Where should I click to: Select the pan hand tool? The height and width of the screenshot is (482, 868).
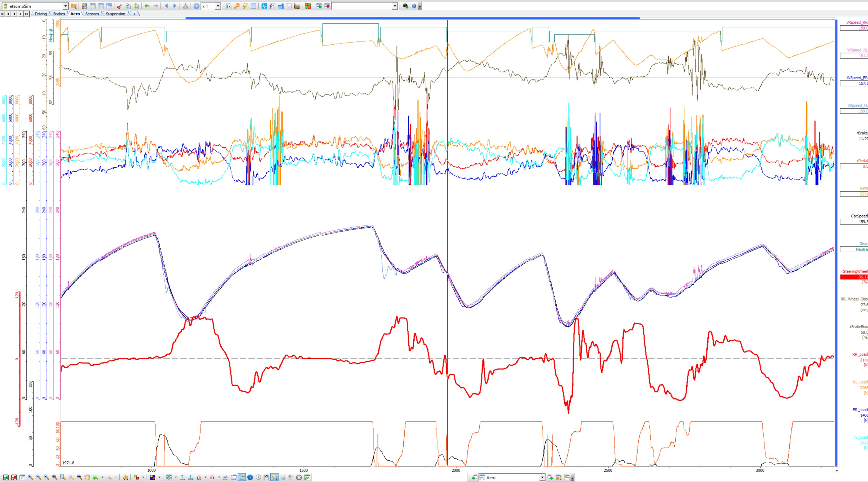point(87,477)
